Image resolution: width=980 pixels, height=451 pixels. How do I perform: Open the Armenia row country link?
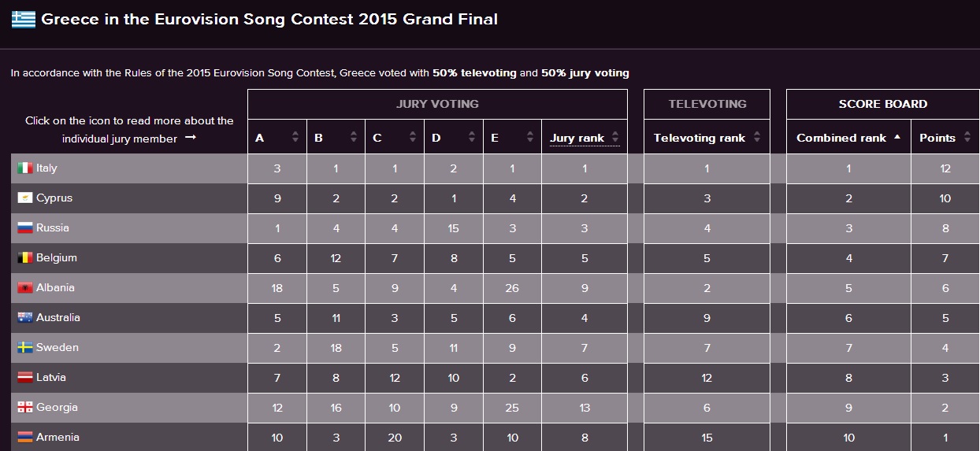58,438
